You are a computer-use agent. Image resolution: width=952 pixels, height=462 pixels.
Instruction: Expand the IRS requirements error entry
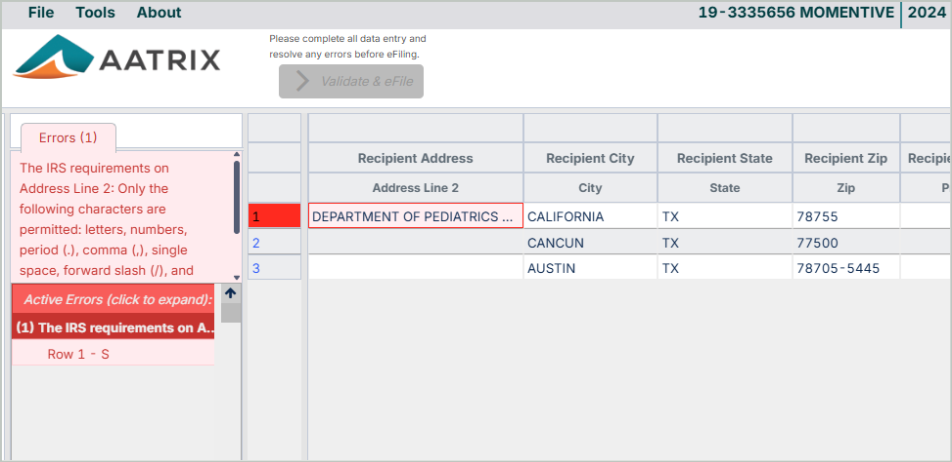[114, 327]
